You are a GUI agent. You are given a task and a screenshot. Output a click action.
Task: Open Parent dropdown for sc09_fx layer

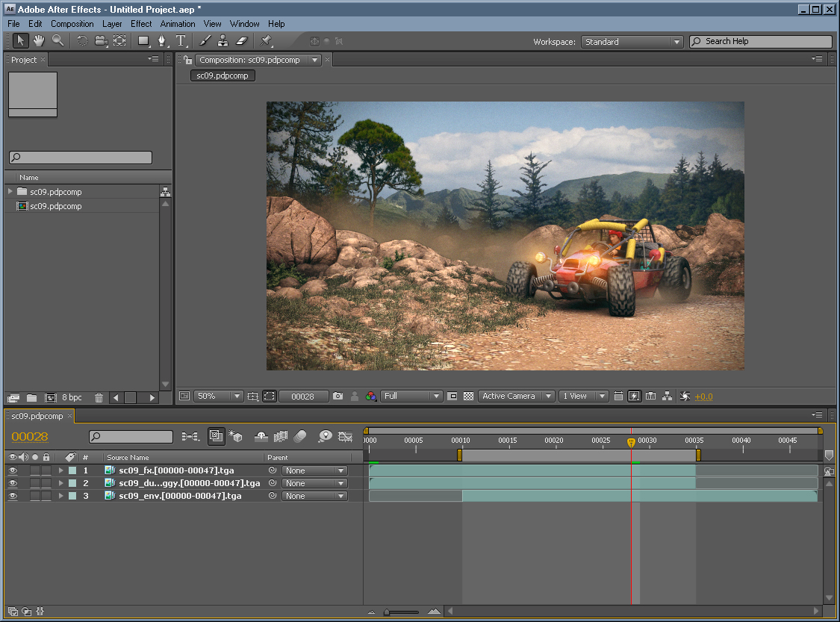[x=314, y=470]
